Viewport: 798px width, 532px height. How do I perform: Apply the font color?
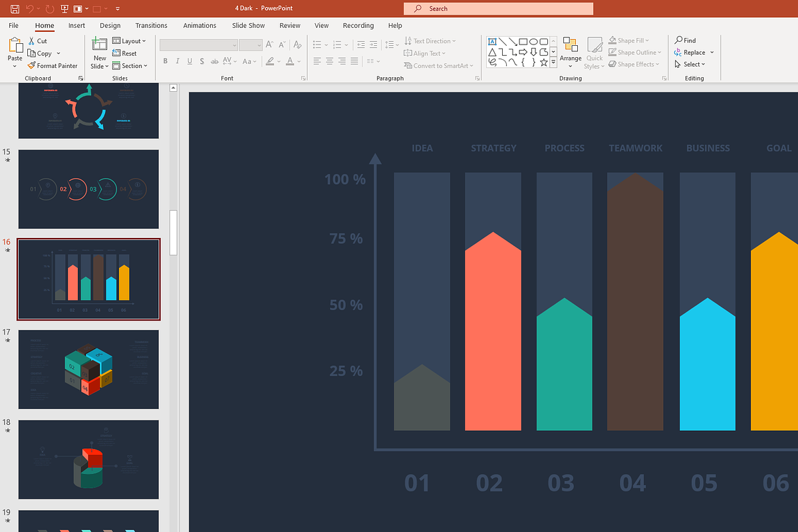point(291,61)
